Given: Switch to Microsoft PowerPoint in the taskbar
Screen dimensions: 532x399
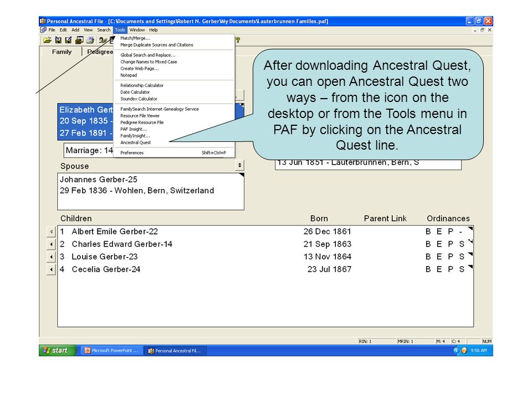Looking at the screenshot, I should point(111,350).
